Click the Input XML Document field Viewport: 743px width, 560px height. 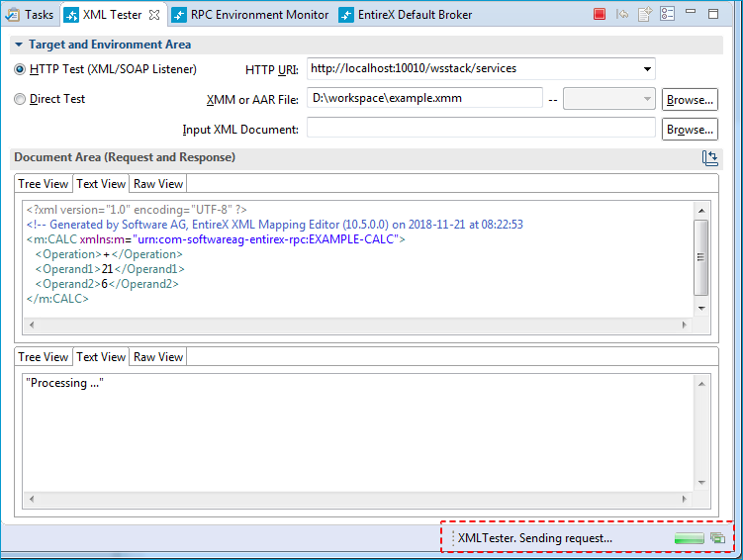coord(481,128)
